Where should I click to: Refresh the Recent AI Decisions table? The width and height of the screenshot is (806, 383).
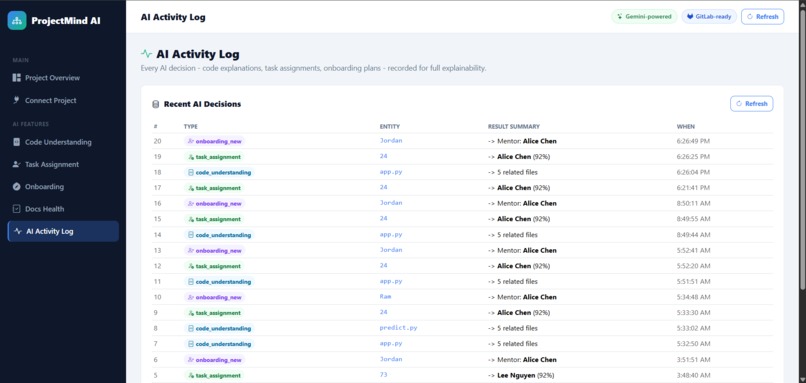pyautogui.click(x=752, y=104)
